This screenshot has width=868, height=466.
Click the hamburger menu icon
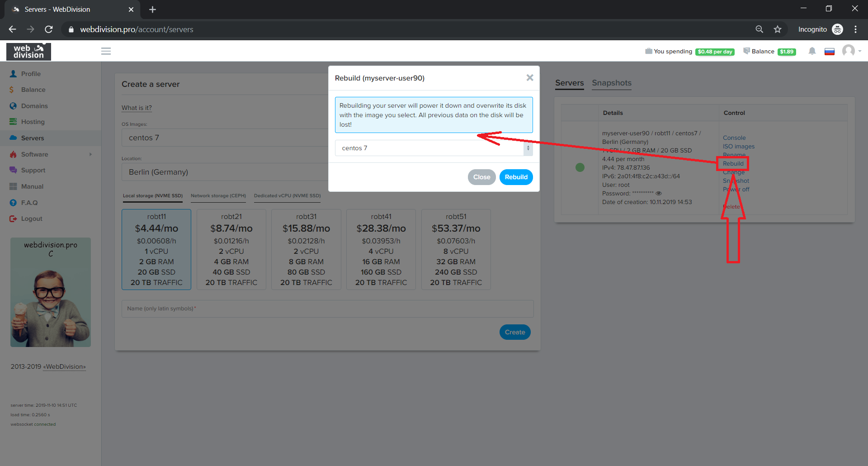(106, 51)
